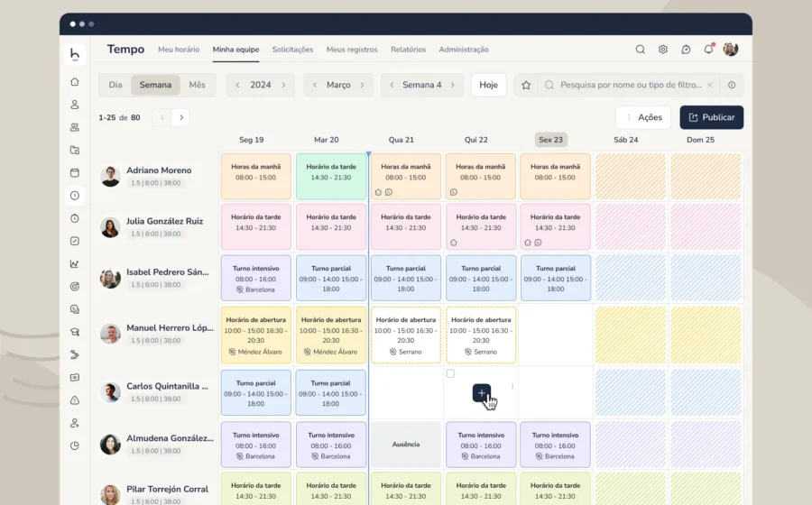812x505 pixels.
Task: Open the Meu horário tab
Action: 179,50
